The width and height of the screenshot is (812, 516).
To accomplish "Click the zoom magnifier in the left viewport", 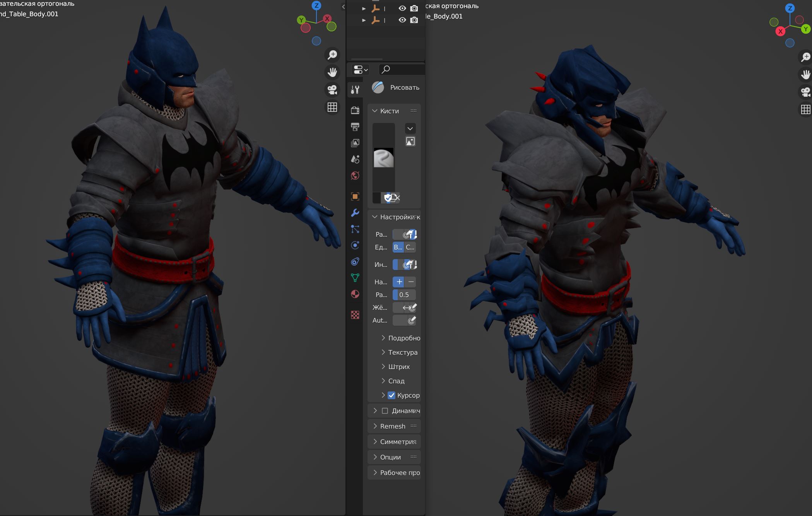I will 332,55.
